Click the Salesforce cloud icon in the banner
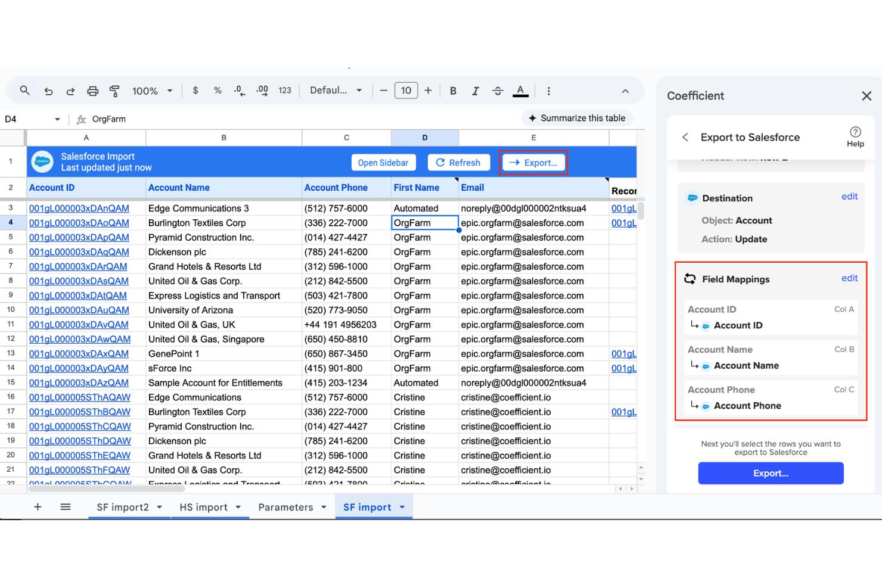882x588 pixels. point(42,161)
